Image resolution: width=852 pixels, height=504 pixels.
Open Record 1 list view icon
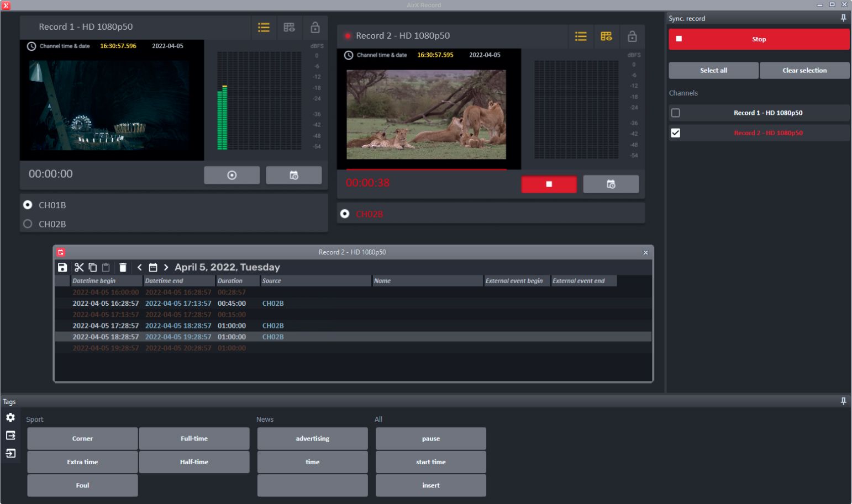coord(264,27)
